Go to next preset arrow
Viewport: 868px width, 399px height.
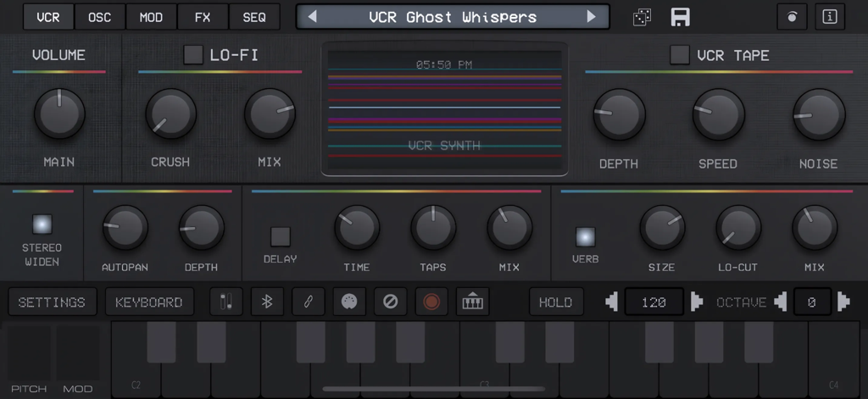[591, 17]
